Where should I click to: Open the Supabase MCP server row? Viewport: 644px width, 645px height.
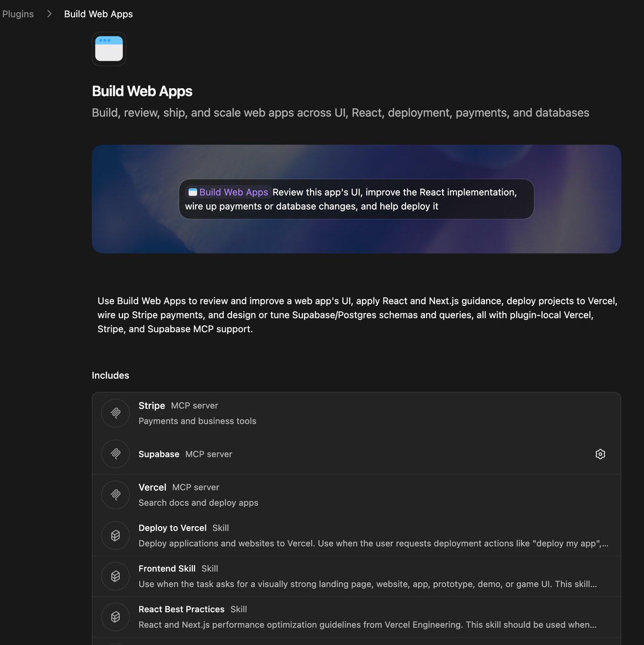click(357, 454)
